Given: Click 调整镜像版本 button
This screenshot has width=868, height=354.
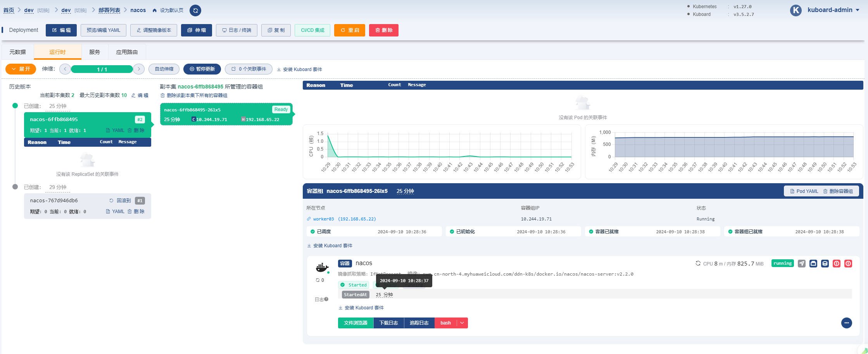Looking at the screenshot, I should 154,30.
